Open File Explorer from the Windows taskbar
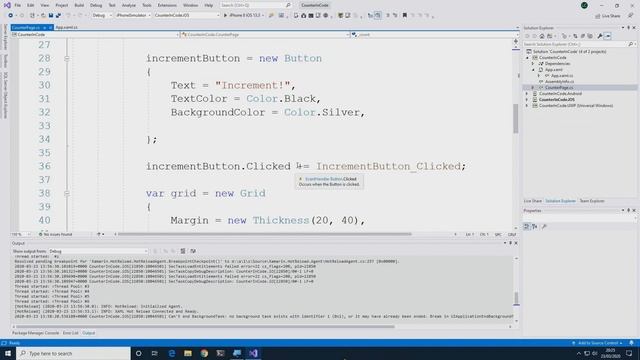The image size is (640, 360). [x=188, y=353]
